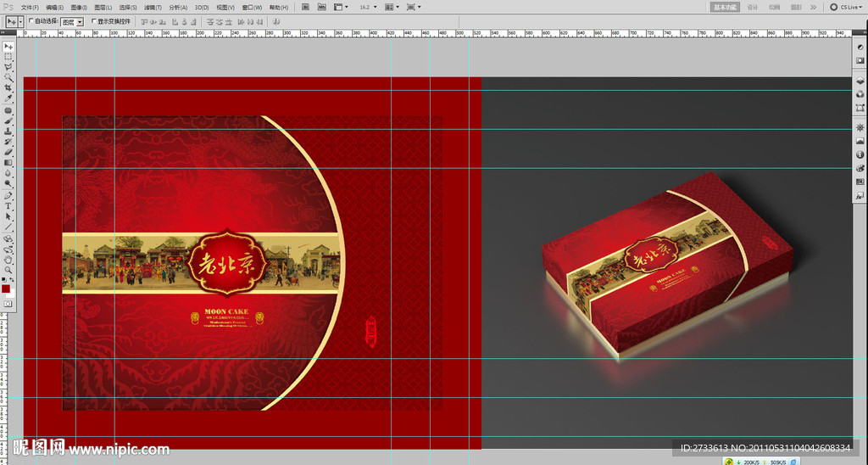Select the Quick Selection tool
This screenshot has height=465, width=868.
click(x=8, y=77)
